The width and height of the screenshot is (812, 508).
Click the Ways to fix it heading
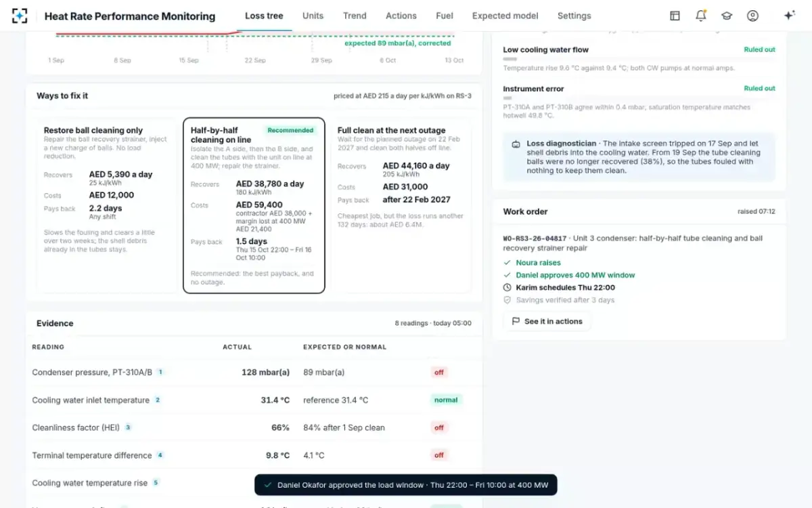(x=62, y=96)
